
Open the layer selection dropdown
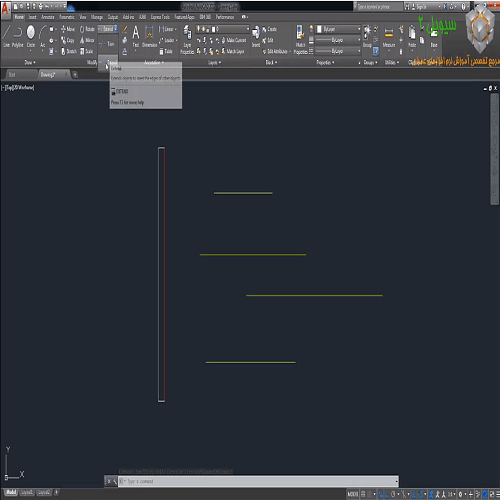tap(222, 29)
